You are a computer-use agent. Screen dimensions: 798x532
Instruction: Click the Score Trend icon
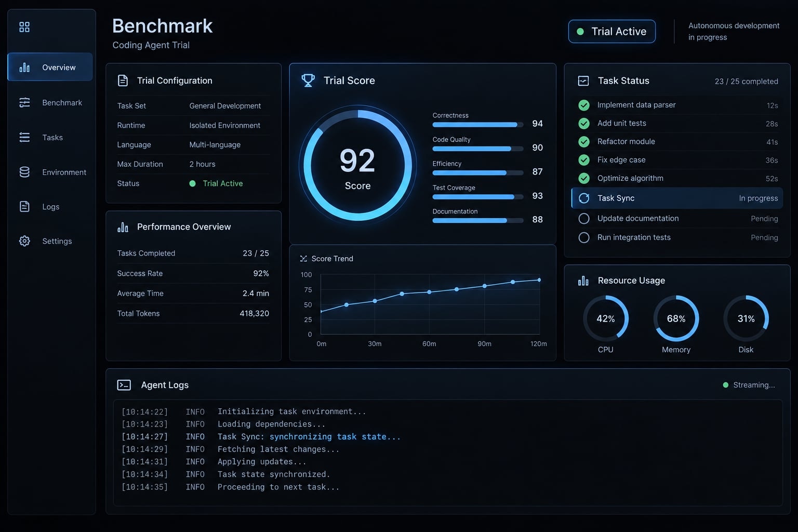pos(303,258)
